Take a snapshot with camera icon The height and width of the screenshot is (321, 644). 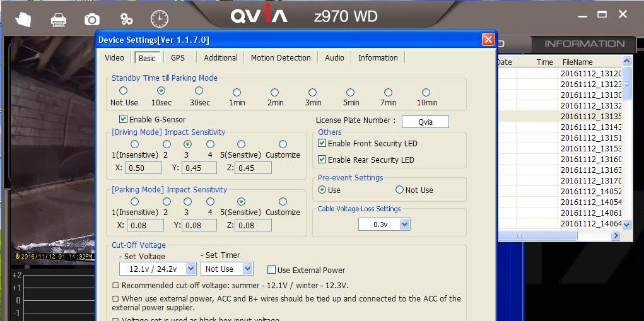(x=92, y=20)
